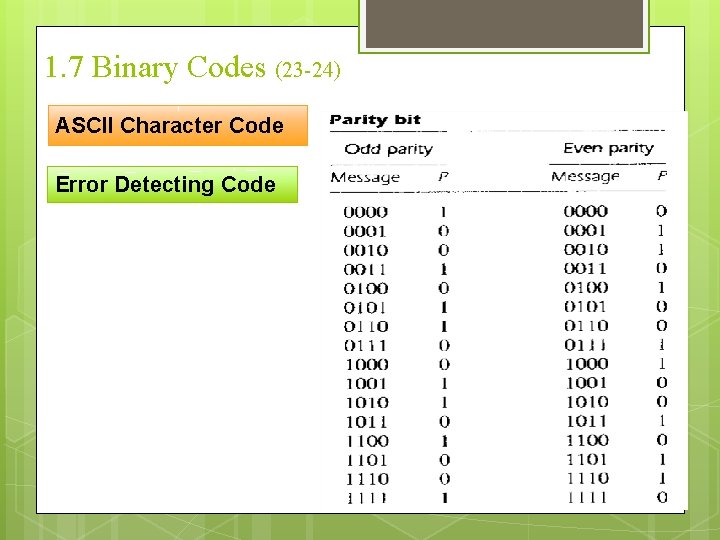The width and height of the screenshot is (720, 540).
Task: Click message 1010 in Even parity table
Action: [x=587, y=402]
